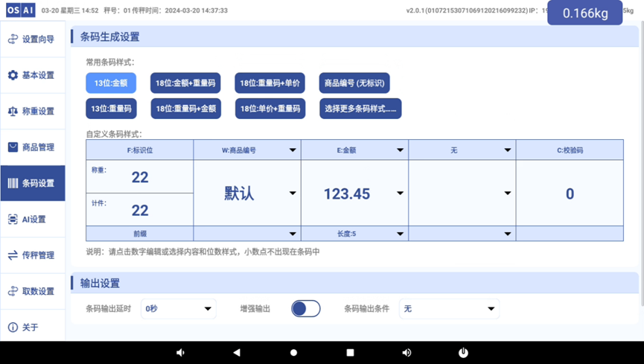Select the 取数设置 sidebar tab
The height and width of the screenshot is (364, 644).
(x=32, y=291)
